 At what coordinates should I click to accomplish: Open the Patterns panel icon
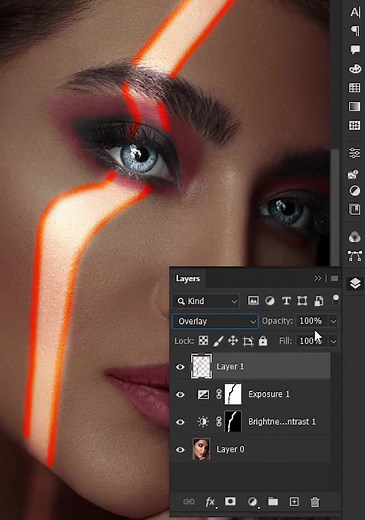coord(354,125)
